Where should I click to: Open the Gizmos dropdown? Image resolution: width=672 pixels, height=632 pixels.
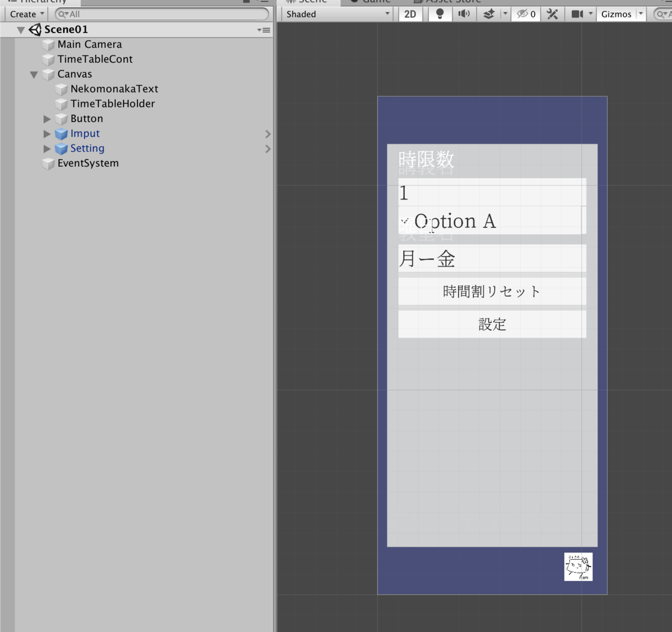click(x=622, y=14)
